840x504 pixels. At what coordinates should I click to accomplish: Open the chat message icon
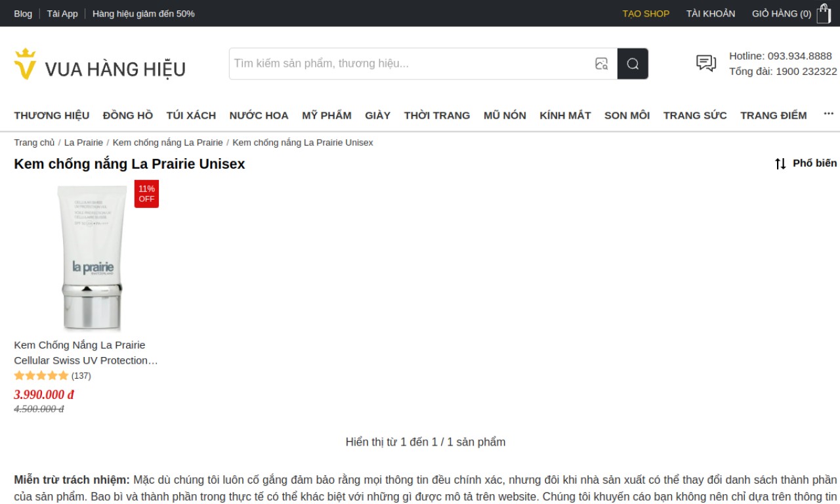pyautogui.click(x=706, y=63)
